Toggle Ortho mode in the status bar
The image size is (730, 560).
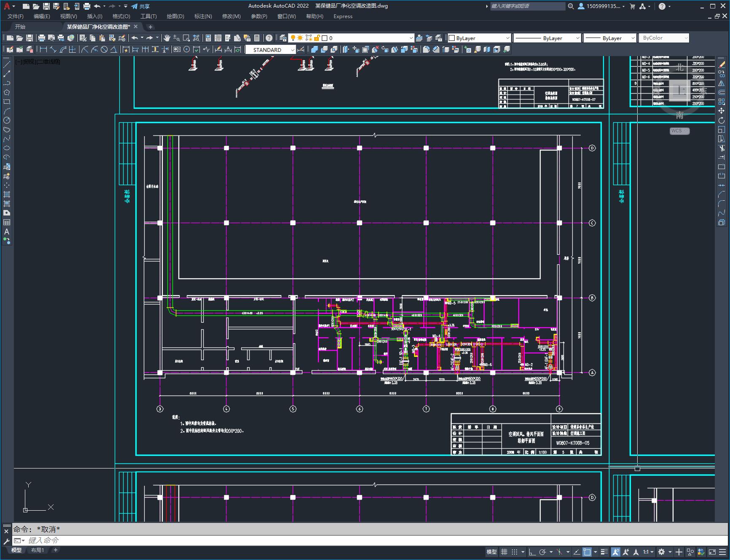tap(532, 552)
